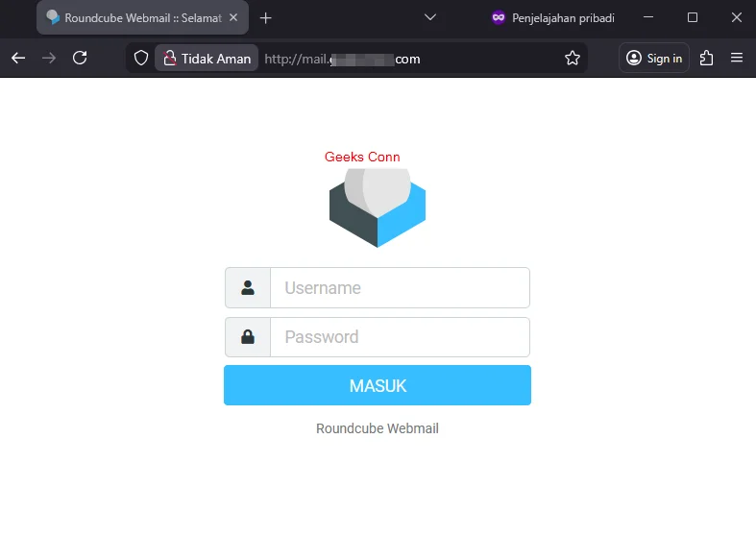Screen dimensions: 756x536
Task: Maximize the browser window
Action: 693,18
